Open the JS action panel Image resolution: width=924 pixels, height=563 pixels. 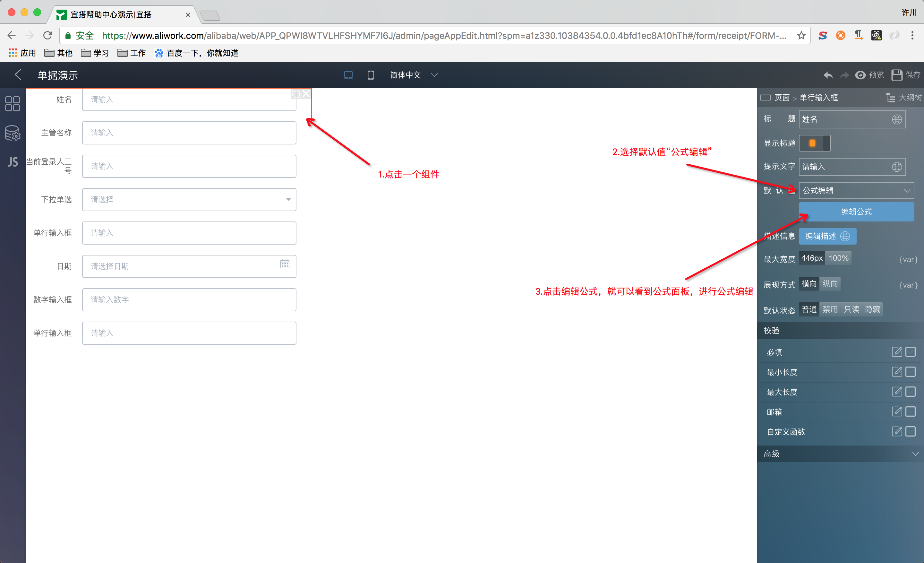(13, 162)
